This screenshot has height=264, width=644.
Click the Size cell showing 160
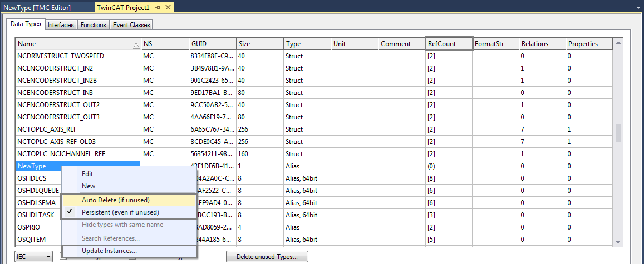(260, 154)
